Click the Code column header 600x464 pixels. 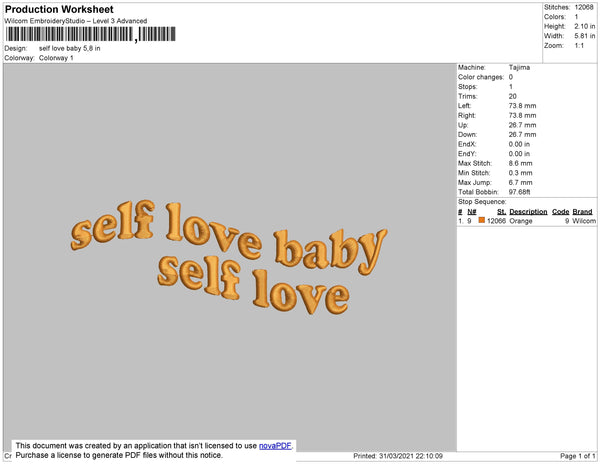[x=560, y=212]
